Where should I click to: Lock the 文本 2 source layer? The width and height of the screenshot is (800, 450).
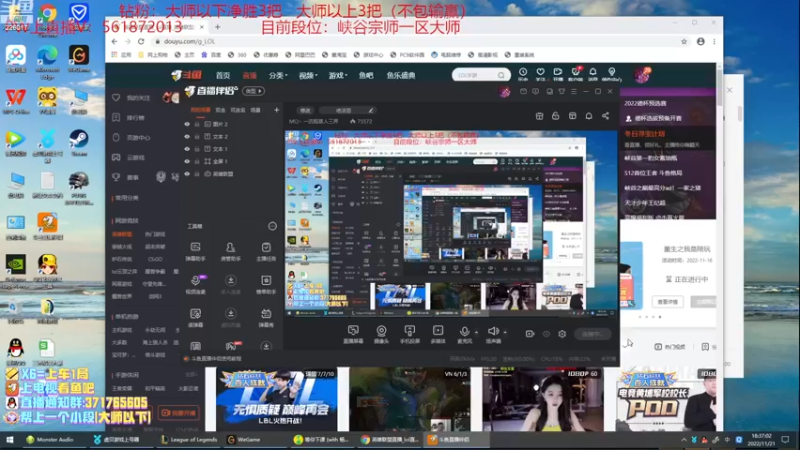[x=197, y=137]
